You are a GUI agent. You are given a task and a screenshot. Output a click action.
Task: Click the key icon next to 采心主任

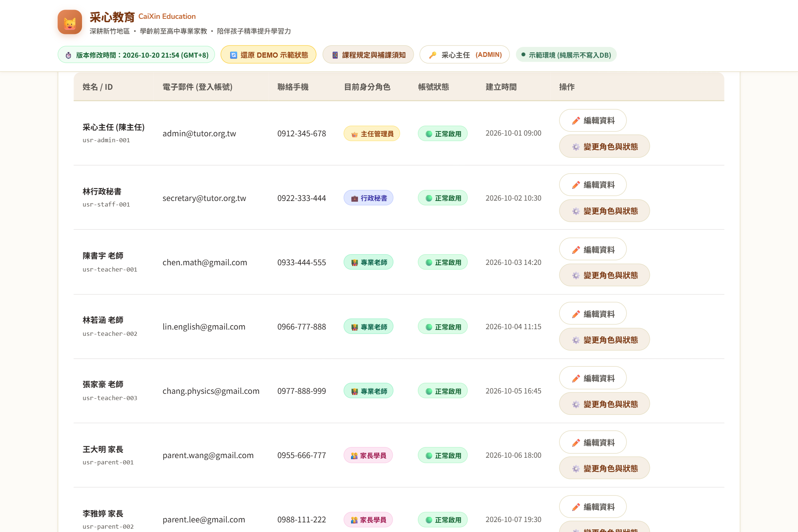[433, 55]
